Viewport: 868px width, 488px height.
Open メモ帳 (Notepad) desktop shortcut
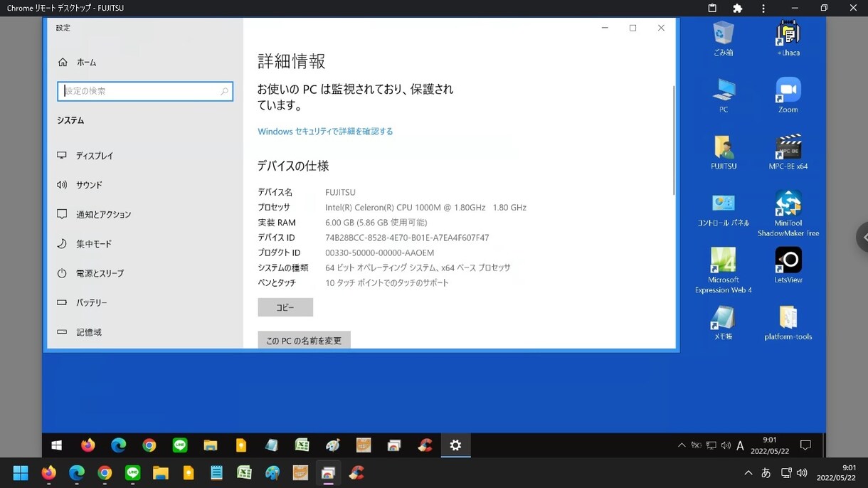coord(724,323)
